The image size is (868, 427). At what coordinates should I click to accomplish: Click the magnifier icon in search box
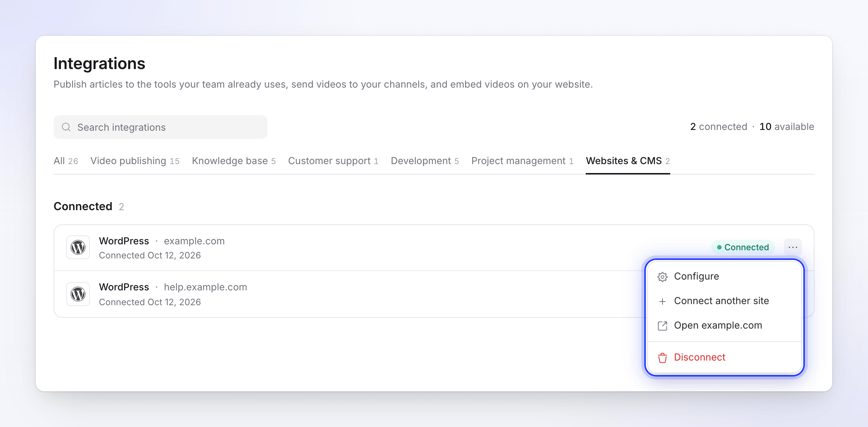pos(66,127)
